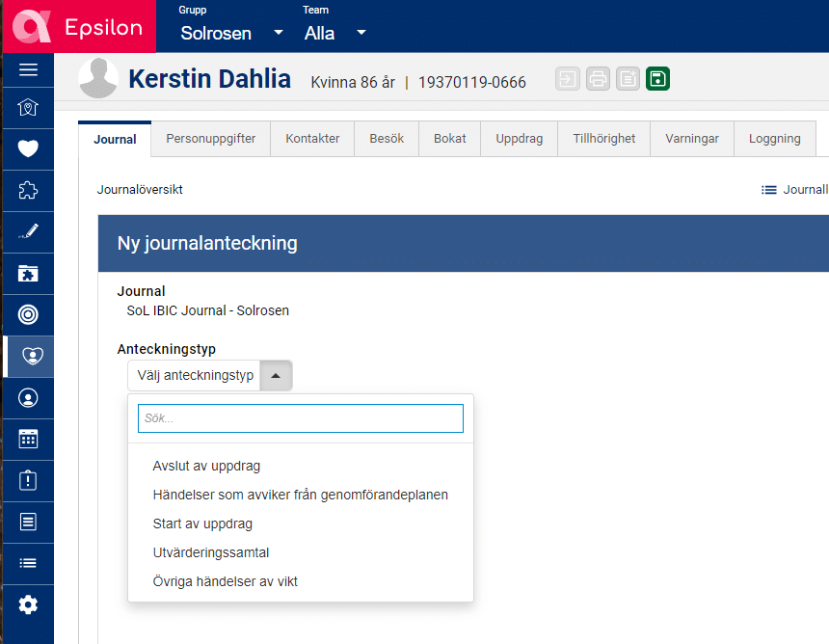Viewport: 829px width, 644px height.
Task: Click the Sök search field
Action: [x=300, y=418]
